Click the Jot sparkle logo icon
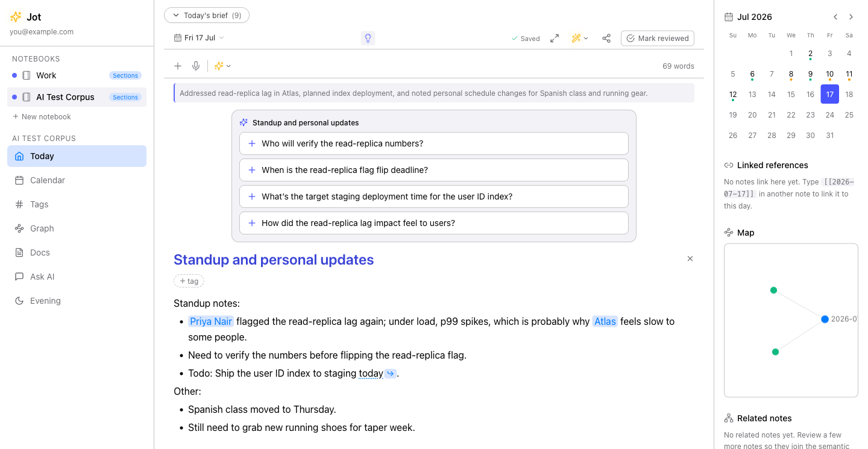This screenshot has width=868, height=449. tap(16, 17)
